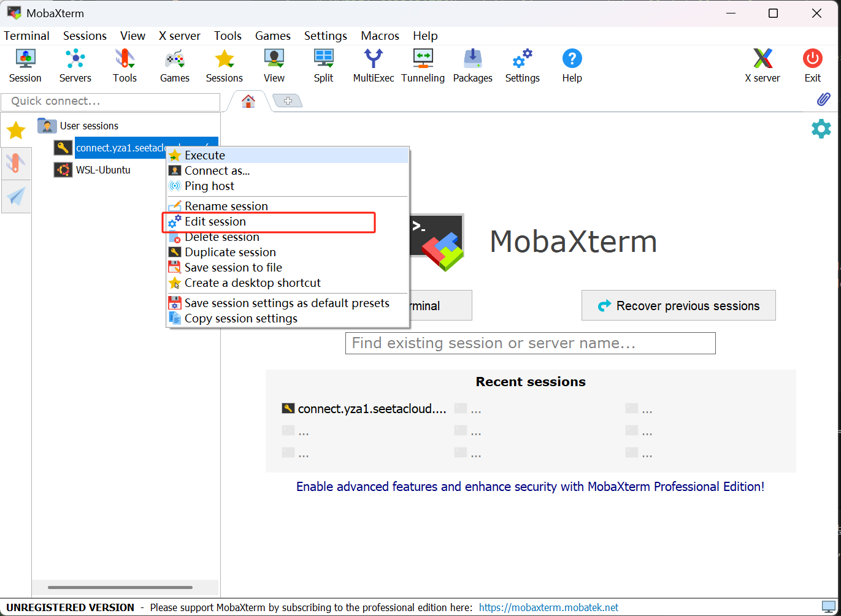The width and height of the screenshot is (841, 616).
Task: Open the mobaxterm.mobatek.net link
Action: [549, 607]
